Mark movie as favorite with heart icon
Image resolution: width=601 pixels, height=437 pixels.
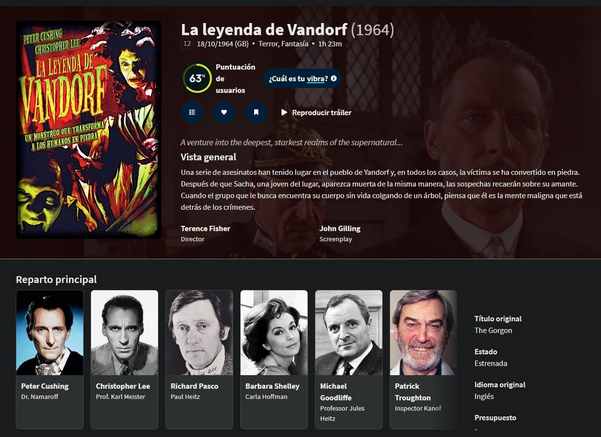point(224,112)
